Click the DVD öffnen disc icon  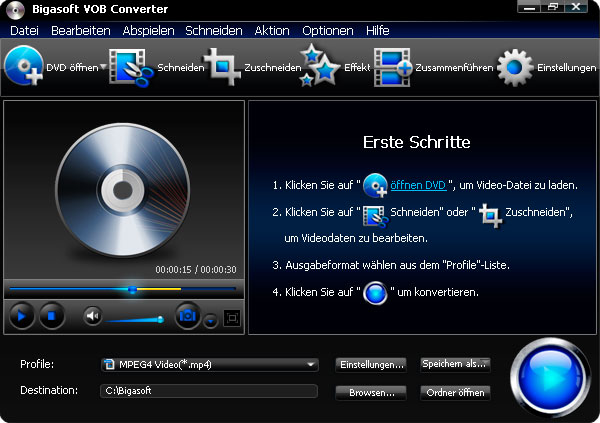pyautogui.click(x=24, y=66)
